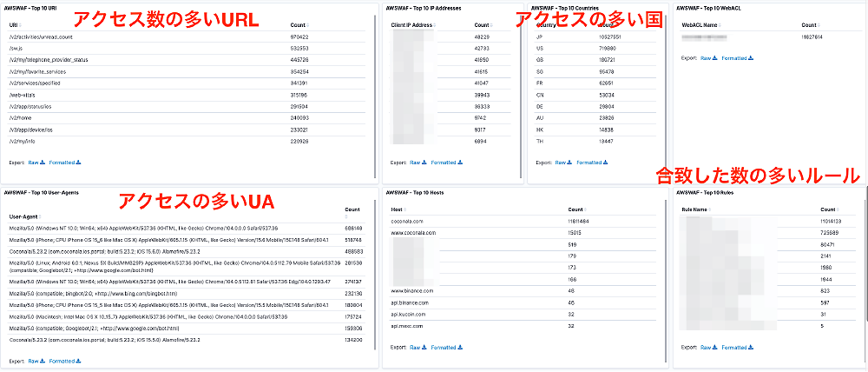Export Top 10 IP Addresses as Raw
Screen dimensions: 868x372
418,163
